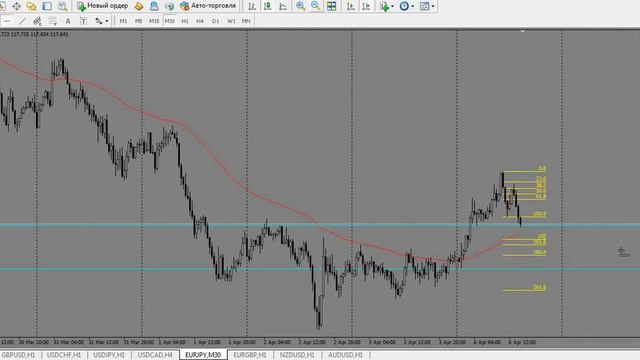Switch timeframe to W1
The width and height of the screenshot is (640, 360).
[x=231, y=21]
